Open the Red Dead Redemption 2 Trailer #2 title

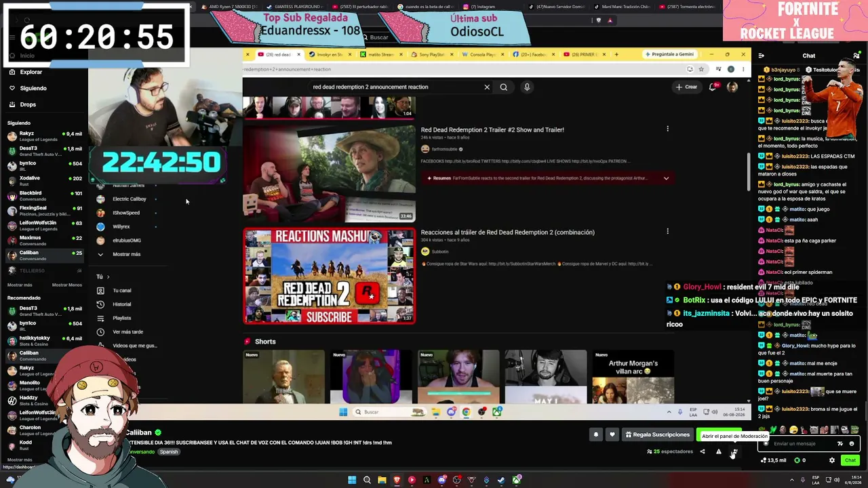click(492, 129)
